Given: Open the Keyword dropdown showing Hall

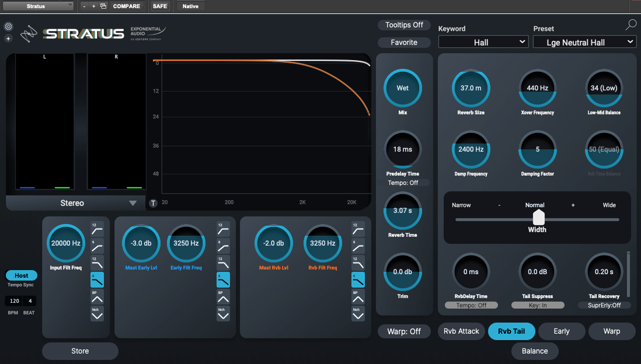Looking at the screenshot, I should click(x=483, y=42).
